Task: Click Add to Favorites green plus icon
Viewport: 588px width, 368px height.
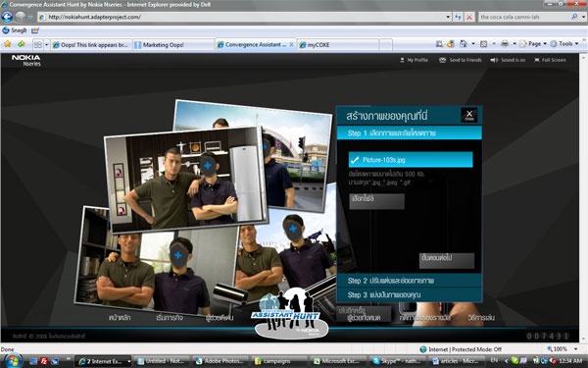Action: (21, 44)
